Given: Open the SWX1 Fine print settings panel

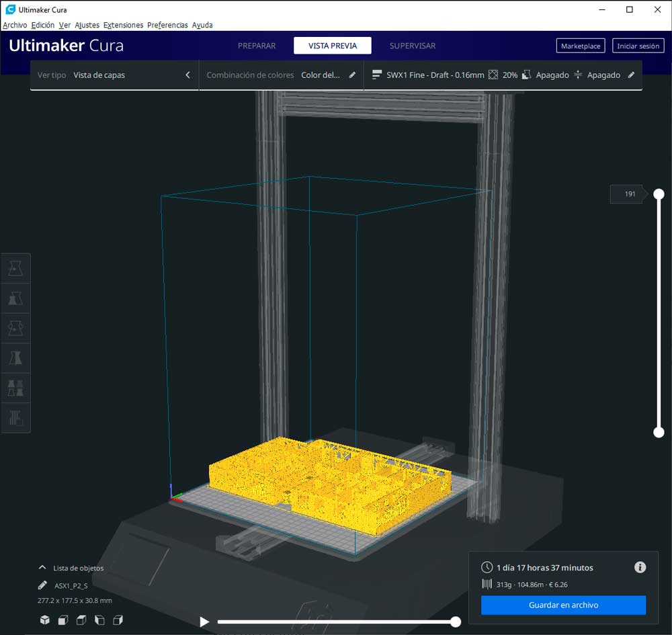Looking at the screenshot, I should coord(503,75).
